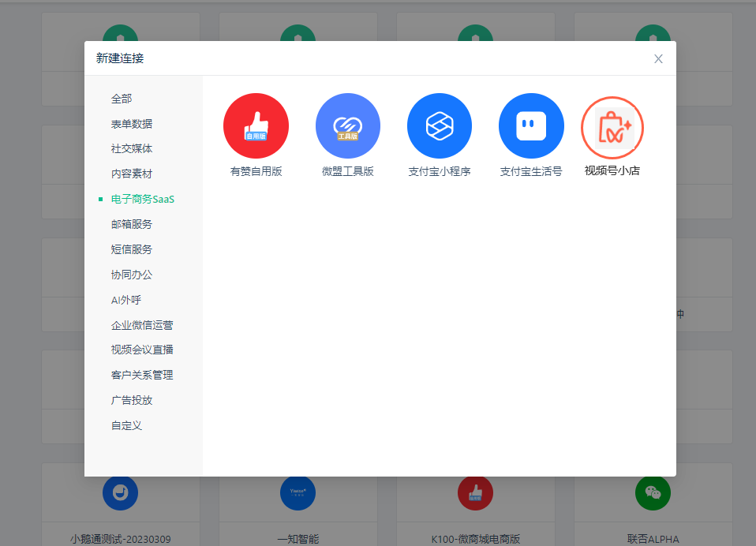Click the 新建连接 dialog title
This screenshot has height=546, width=756.
[x=120, y=58]
